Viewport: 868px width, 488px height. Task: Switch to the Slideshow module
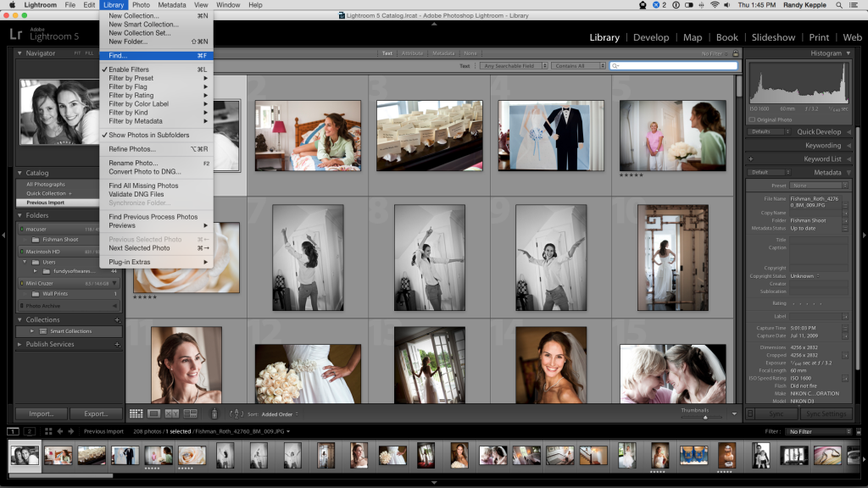click(773, 37)
